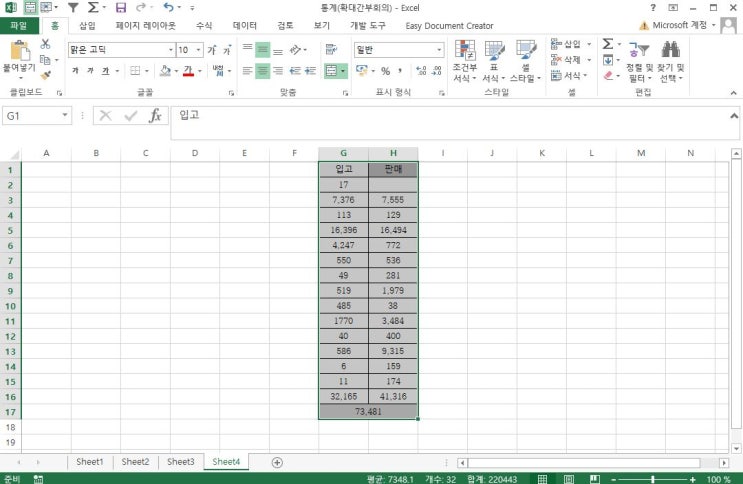The height and width of the screenshot is (484, 743).
Task: Click the red font color button
Action: tap(188, 71)
